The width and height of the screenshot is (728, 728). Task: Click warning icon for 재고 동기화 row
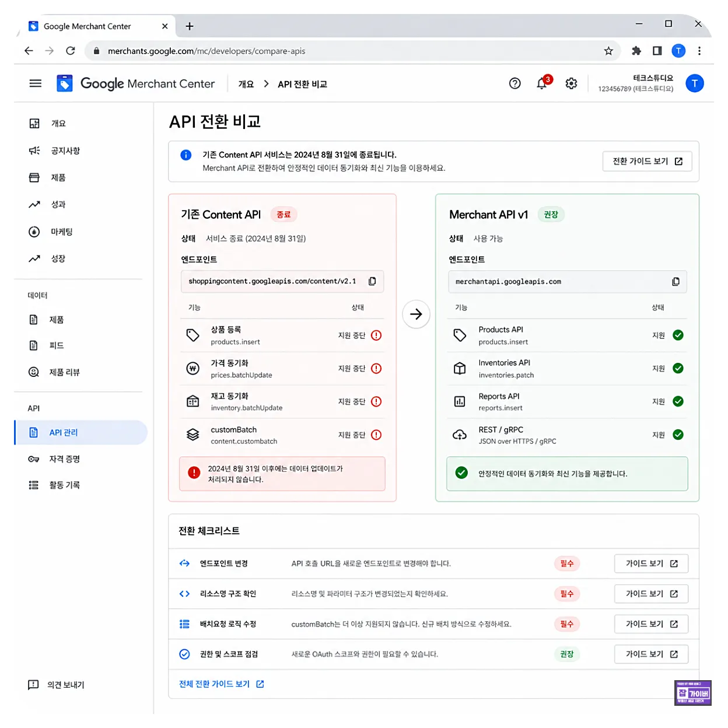[x=376, y=401]
